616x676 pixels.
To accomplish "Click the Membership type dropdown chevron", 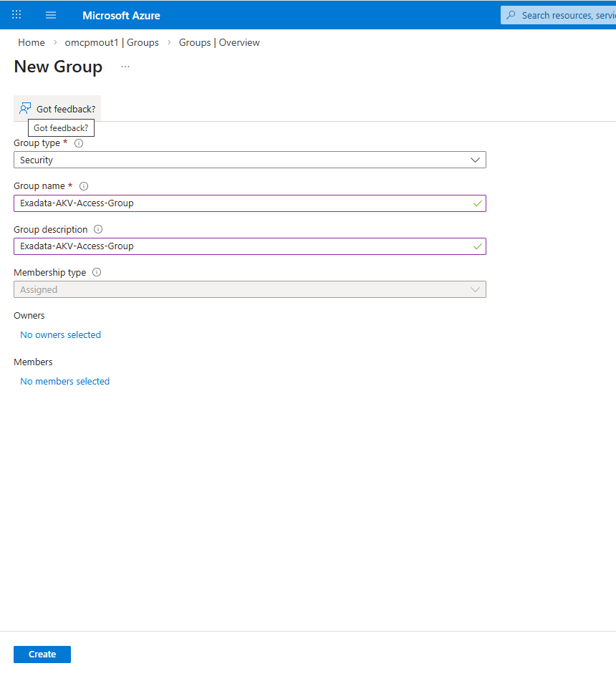I will point(475,289).
